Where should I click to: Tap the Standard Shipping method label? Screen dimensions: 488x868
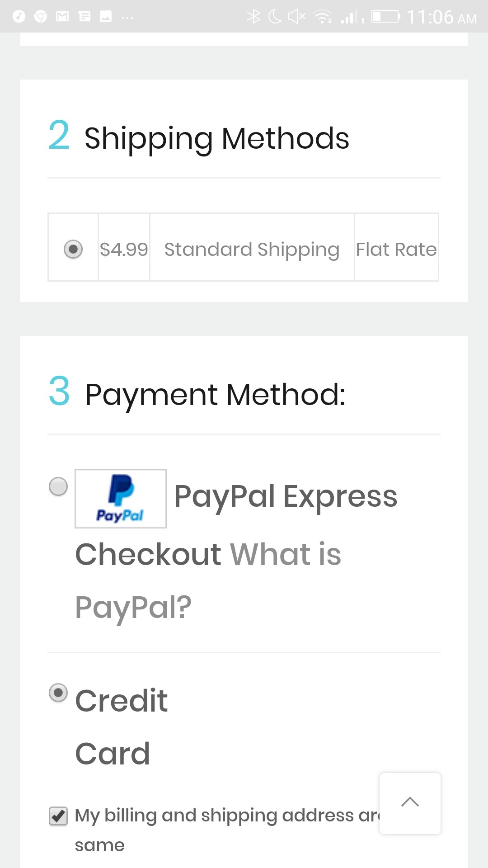click(252, 250)
